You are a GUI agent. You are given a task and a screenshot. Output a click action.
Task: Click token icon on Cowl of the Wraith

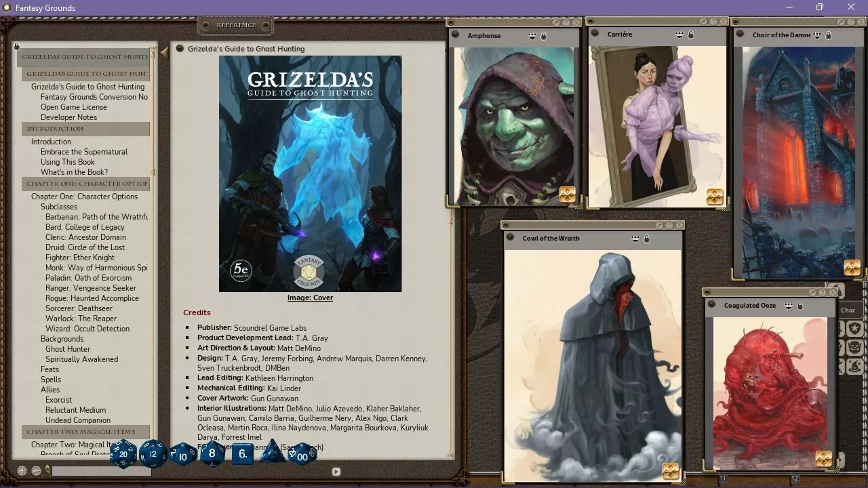coord(671,471)
